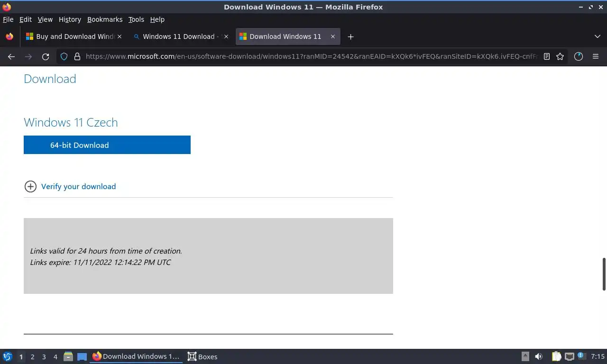Open the file manager from the panel
This screenshot has width=607, height=364.
coord(68,356)
